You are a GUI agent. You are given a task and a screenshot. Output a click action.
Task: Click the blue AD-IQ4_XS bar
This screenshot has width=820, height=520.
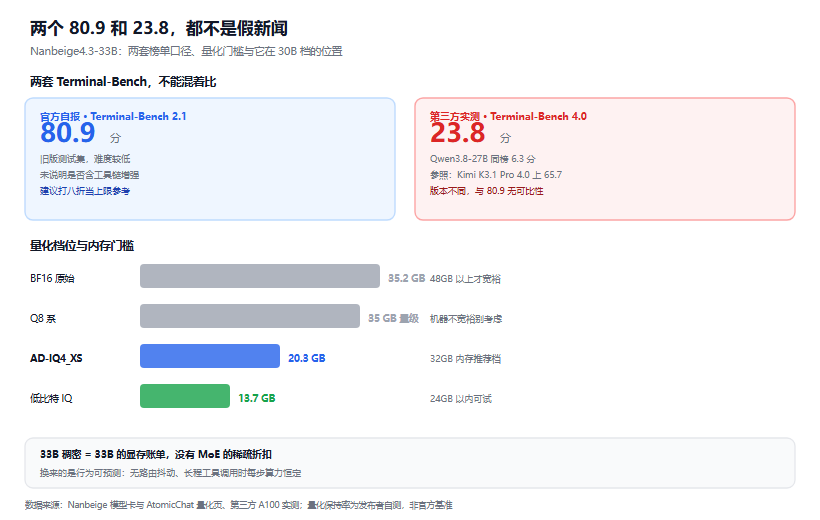210,356
